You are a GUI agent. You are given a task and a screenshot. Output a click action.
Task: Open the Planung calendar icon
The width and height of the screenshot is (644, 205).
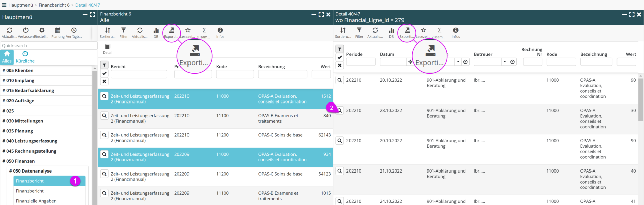pyautogui.click(x=58, y=32)
